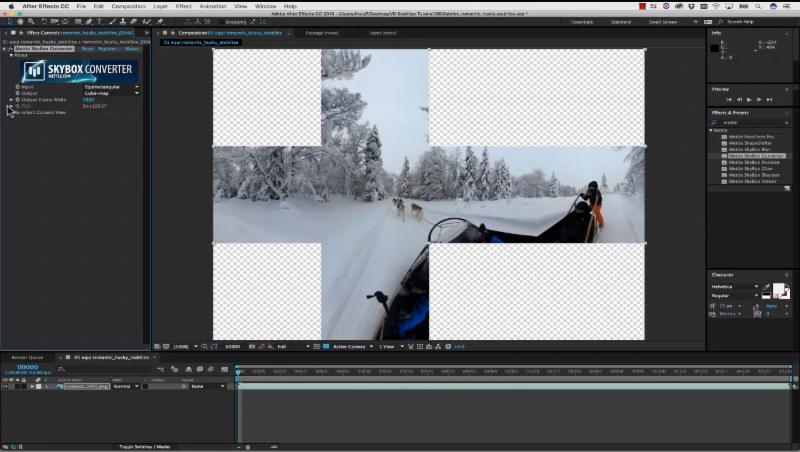Click Reset in Effect Controls panel
Screen dimensions: 800x452
(x=87, y=48)
